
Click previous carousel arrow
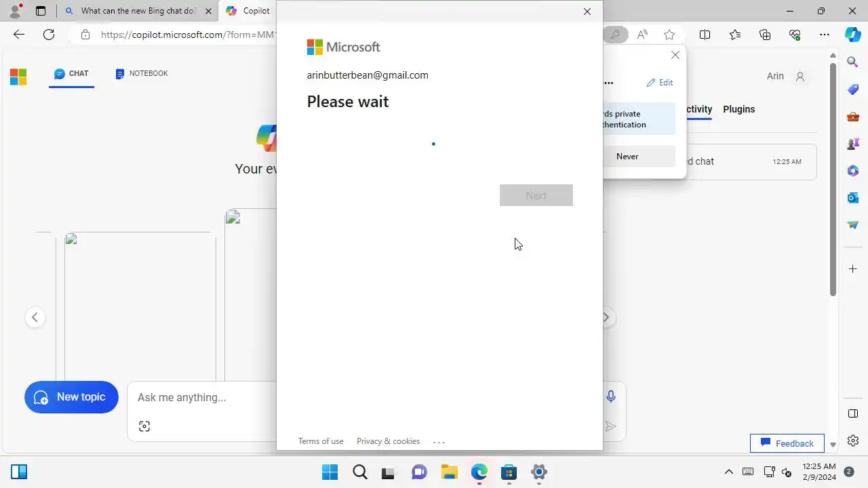[35, 317]
